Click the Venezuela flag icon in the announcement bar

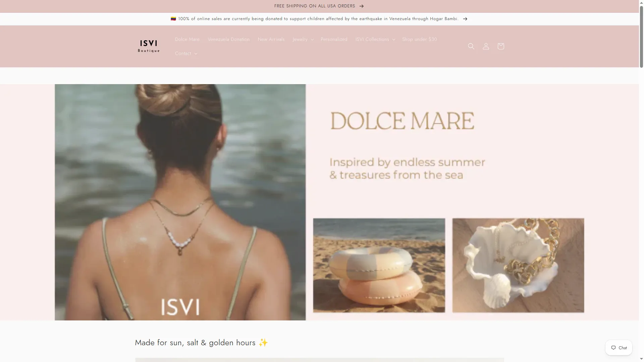click(173, 19)
